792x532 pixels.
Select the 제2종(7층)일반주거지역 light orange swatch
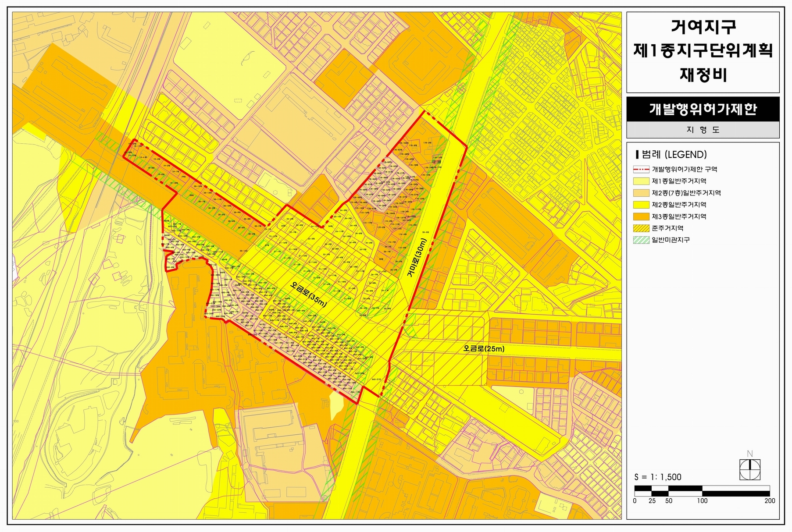(641, 193)
